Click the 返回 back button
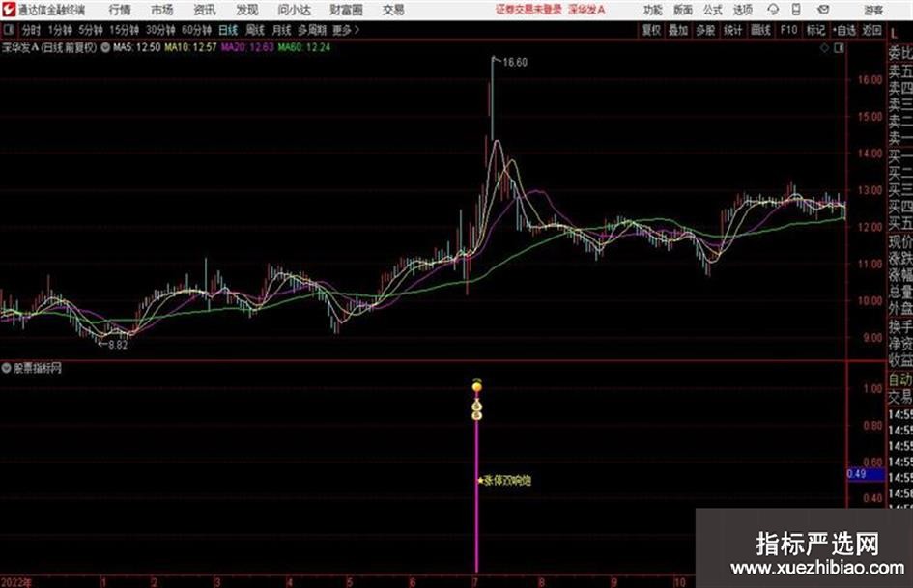This screenshot has height=588, width=913. tap(871, 30)
